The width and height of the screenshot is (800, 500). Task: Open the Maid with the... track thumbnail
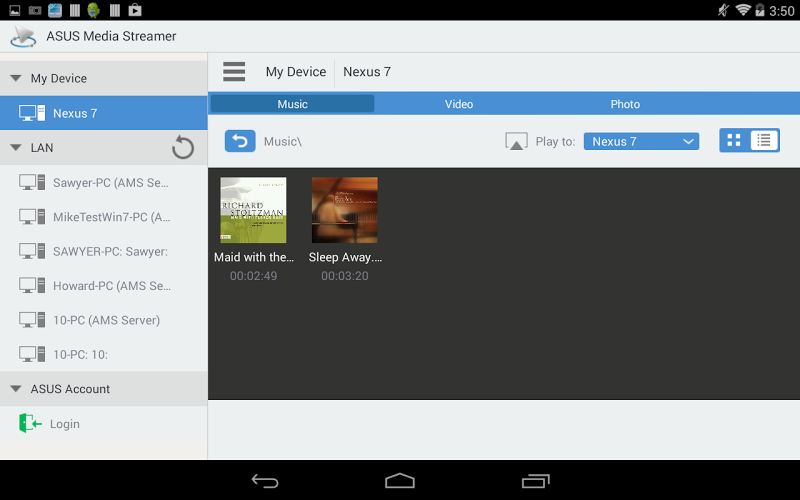point(253,210)
